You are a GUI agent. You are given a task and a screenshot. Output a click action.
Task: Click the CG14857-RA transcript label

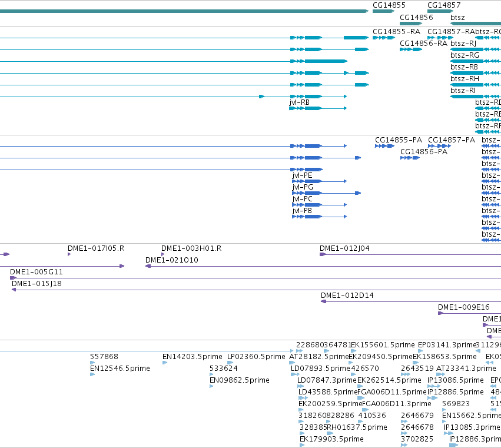point(451,32)
